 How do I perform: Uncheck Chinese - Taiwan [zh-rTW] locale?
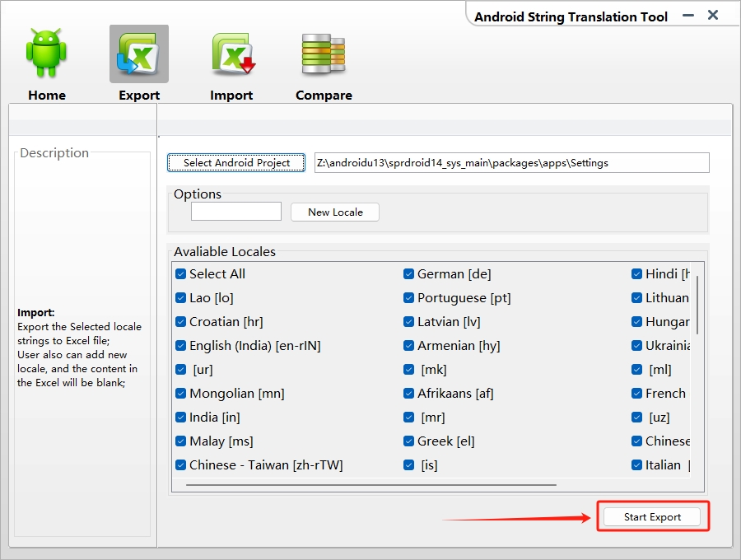pos(180,465)
